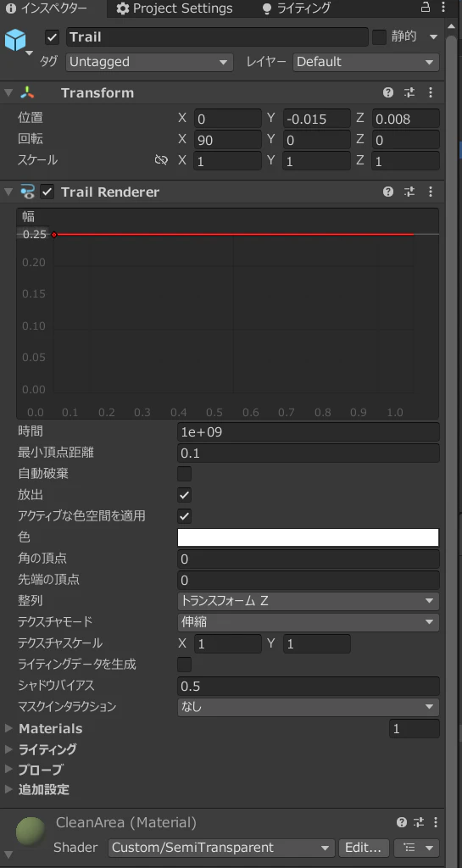462x868 pixels.
Task: Click the 最小頂点距離 field 0.1
Action: click(309, 453)
